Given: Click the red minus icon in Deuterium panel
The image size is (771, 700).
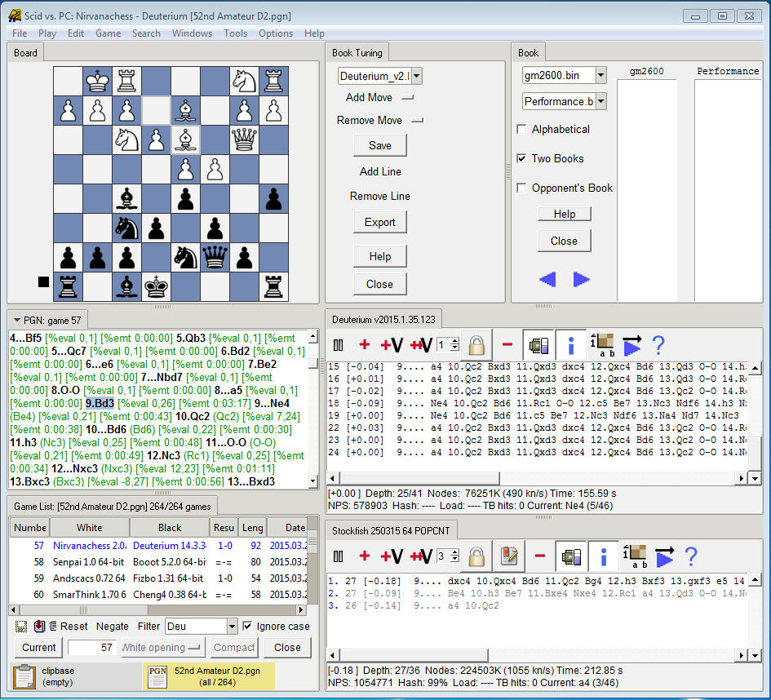Looking at the screenshot, I should coord(507,344).
